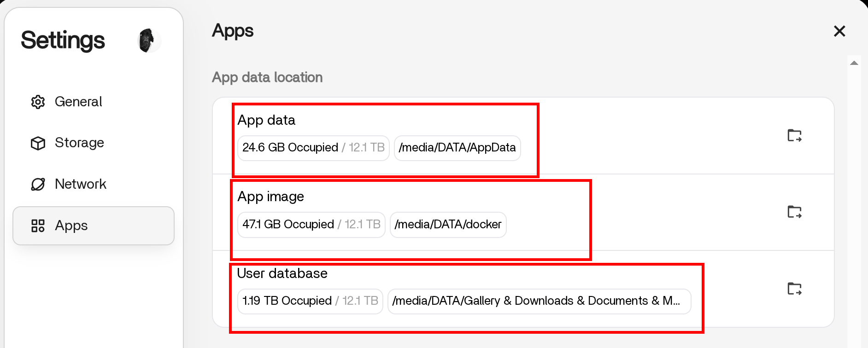Close the Settings window with X
This screenshot has height=348, width=868.
click(839, 31)
